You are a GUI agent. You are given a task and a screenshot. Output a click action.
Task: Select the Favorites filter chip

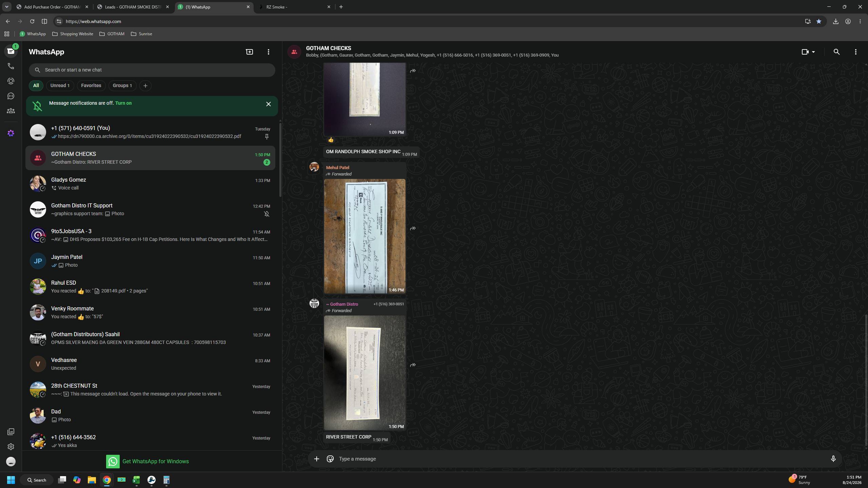tap(91, 85)
